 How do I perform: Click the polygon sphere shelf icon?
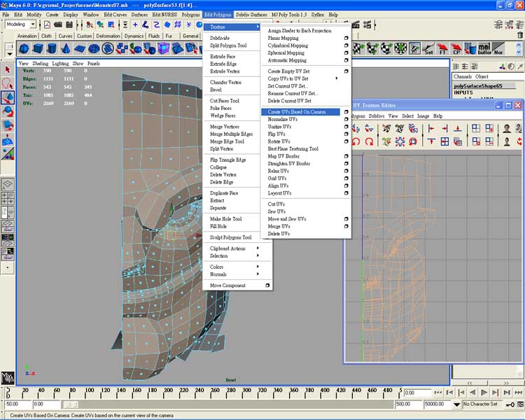tap(24, 49)
